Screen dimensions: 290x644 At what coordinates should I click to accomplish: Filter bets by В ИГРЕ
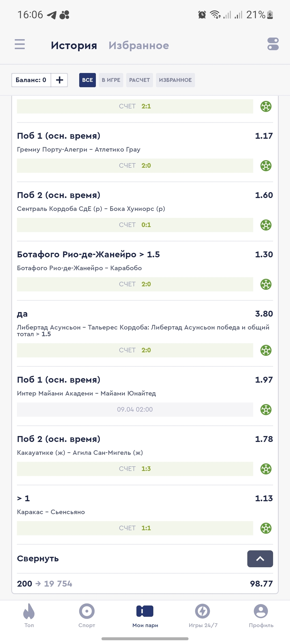111,80
